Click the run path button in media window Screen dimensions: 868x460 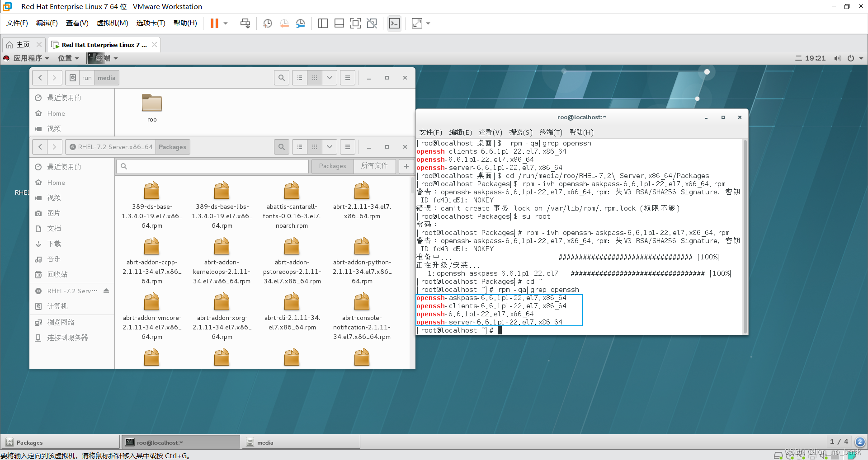(x=87, y=78)
